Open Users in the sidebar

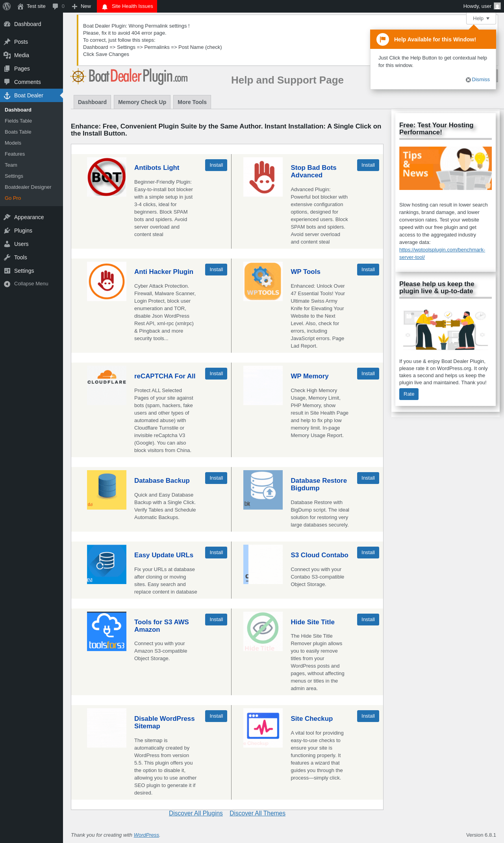coord(31,244)
